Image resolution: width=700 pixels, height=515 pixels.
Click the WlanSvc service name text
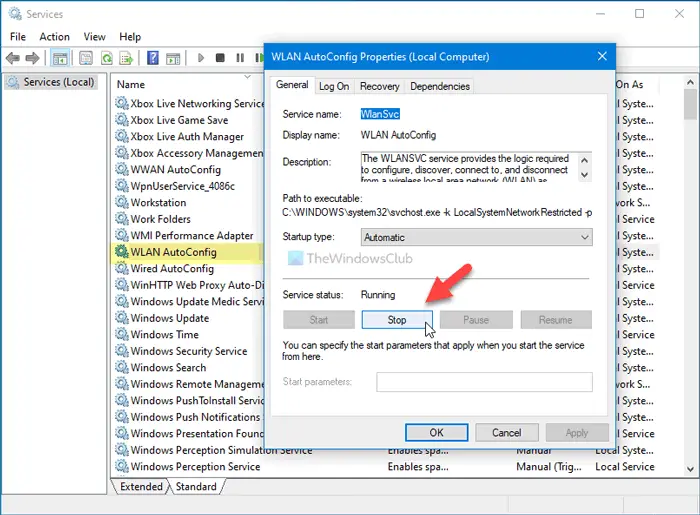tap(380, 114)
